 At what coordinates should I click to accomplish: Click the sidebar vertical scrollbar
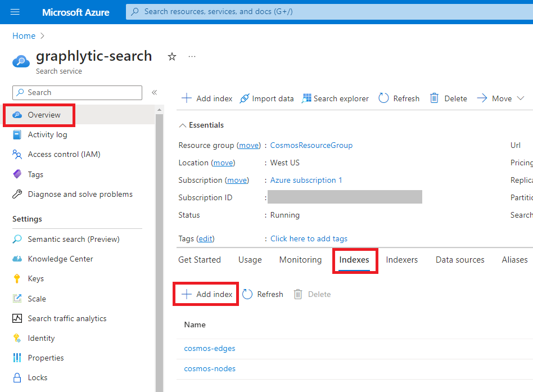[x=159, y=247]
